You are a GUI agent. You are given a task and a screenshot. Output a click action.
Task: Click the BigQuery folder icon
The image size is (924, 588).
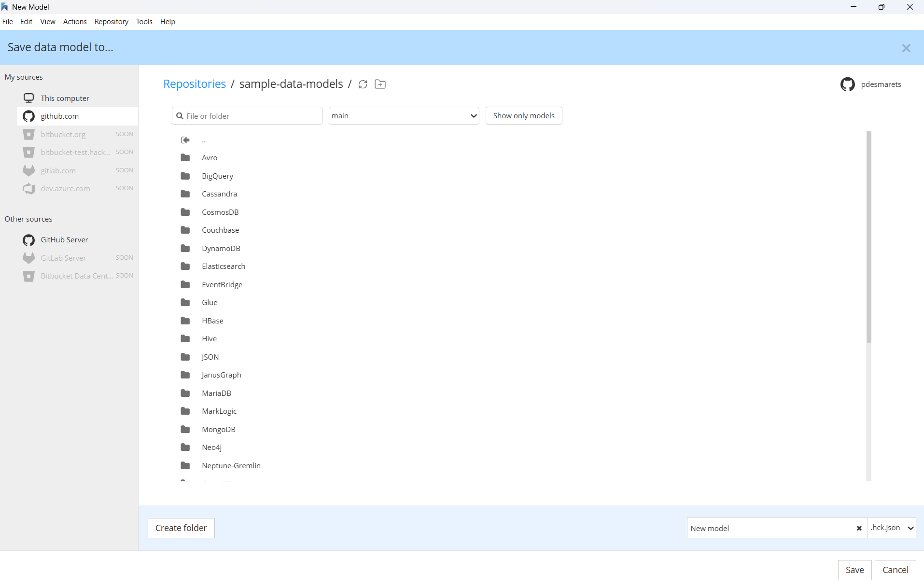tap(185, 176)
